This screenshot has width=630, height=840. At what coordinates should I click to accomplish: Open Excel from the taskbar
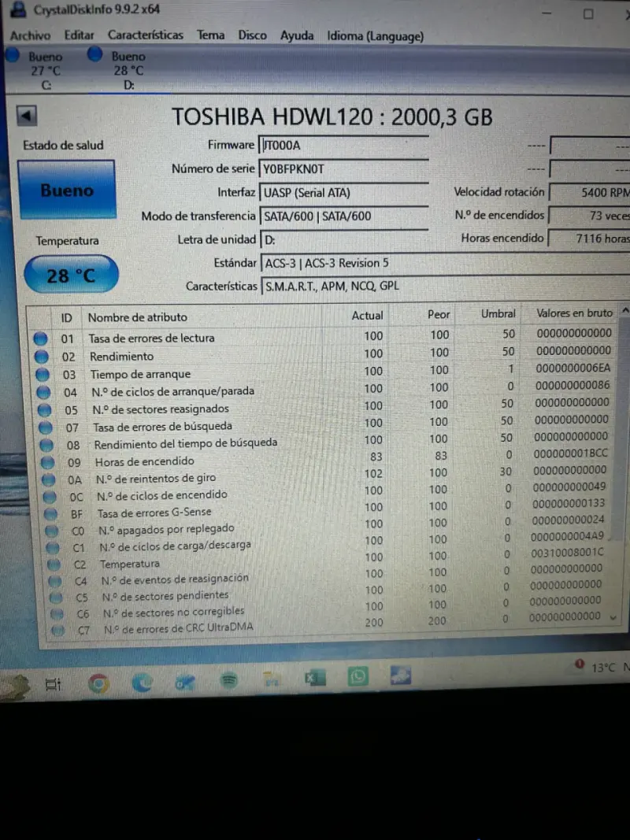click(315, 678)
